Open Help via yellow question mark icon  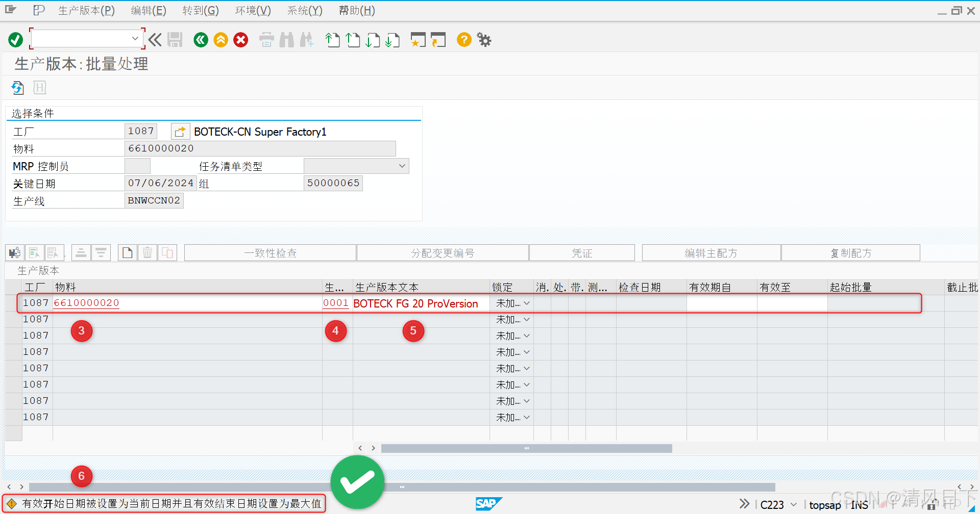coord(464,40)
